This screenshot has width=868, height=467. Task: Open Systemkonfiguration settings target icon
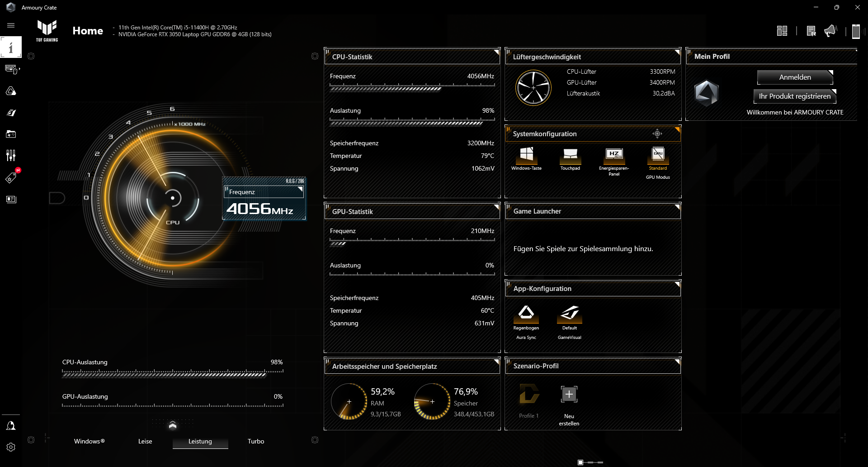pyautogui.click(x=657, y=133)
